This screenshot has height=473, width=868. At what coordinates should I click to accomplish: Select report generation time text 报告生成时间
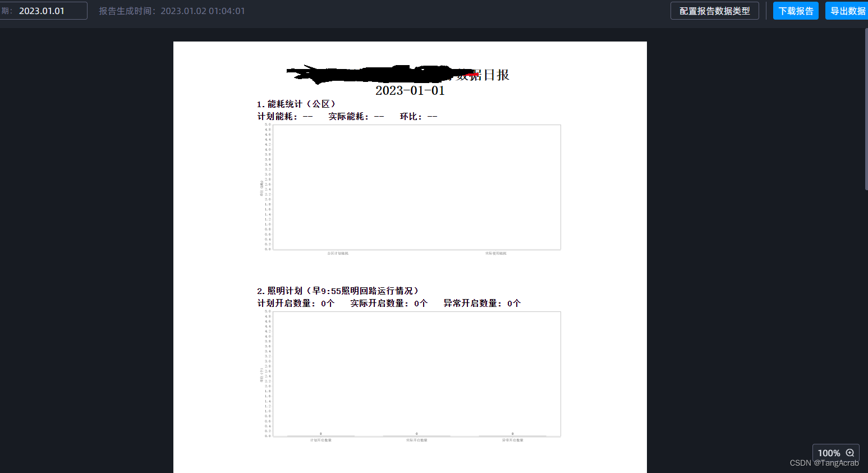point(172,11)
